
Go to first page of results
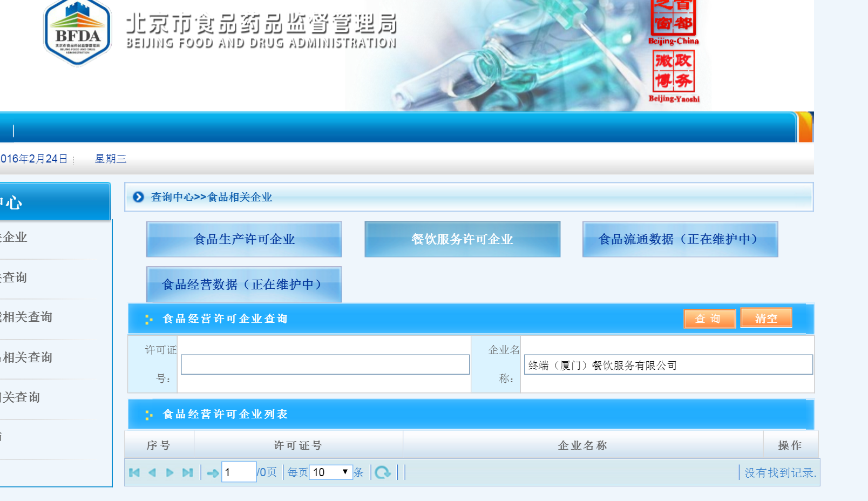tap(134, 473)
